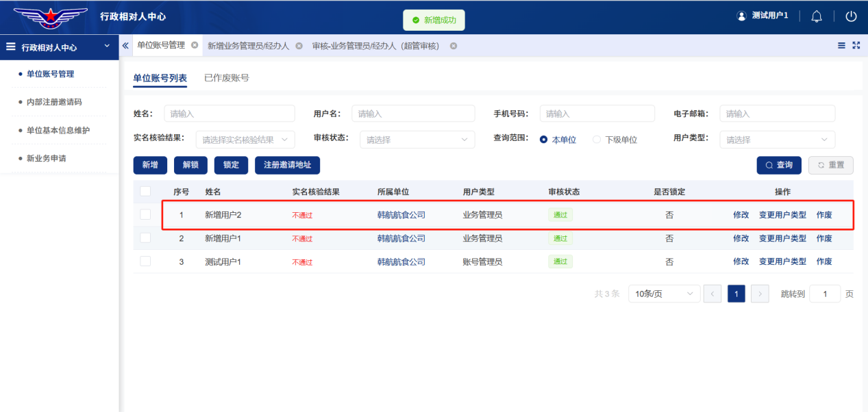Viewport: 868px width, 412px height.
Task: Click the 注册邀请地址 button
Action: tap(287, 165)
